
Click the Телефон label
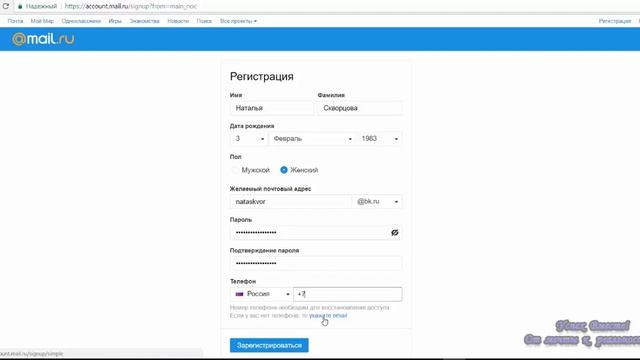point(243,281)
